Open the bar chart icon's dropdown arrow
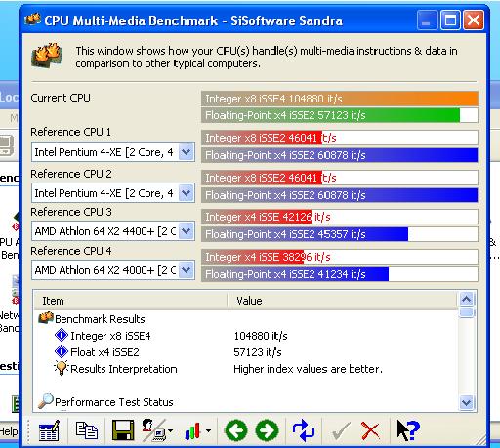Viewport: 500px width, 448px height. 208,431
